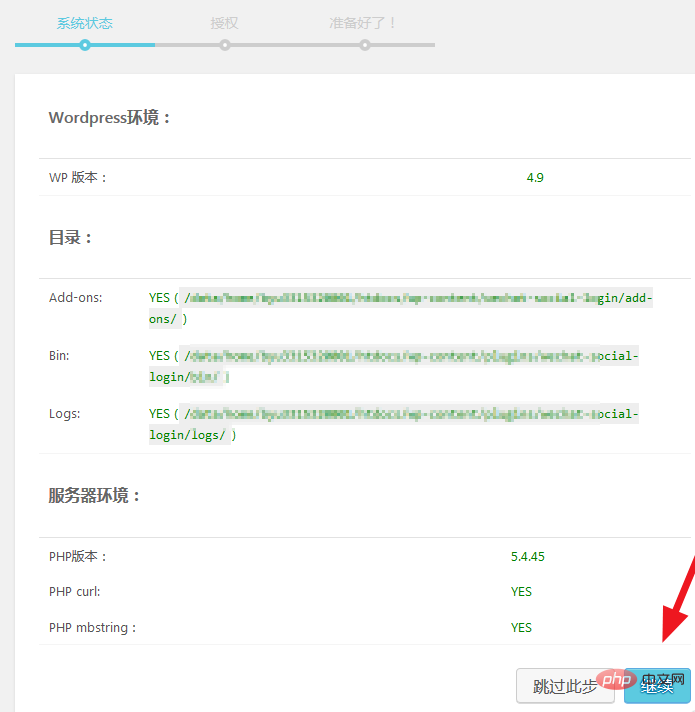The image size is (695, 712).
Task: Click the third progress step marker dot
Action: pos(365,45)
